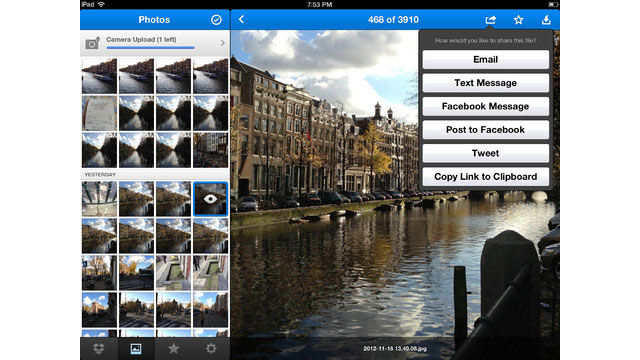
Task: Click the Camera Upload progress bar
Action: tap(151, 48)
